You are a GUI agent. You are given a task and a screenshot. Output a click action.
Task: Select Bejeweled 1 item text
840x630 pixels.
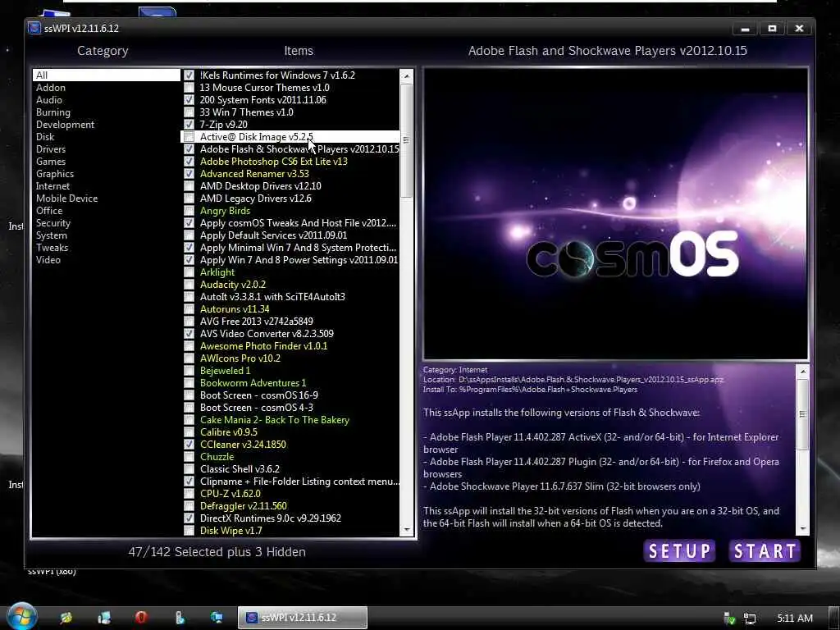225,371
